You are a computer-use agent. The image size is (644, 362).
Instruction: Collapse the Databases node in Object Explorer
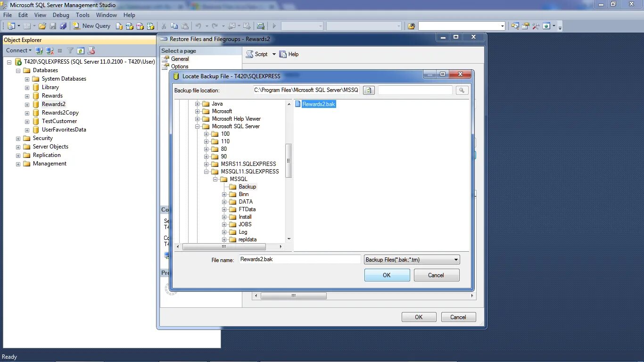[18, 70]
